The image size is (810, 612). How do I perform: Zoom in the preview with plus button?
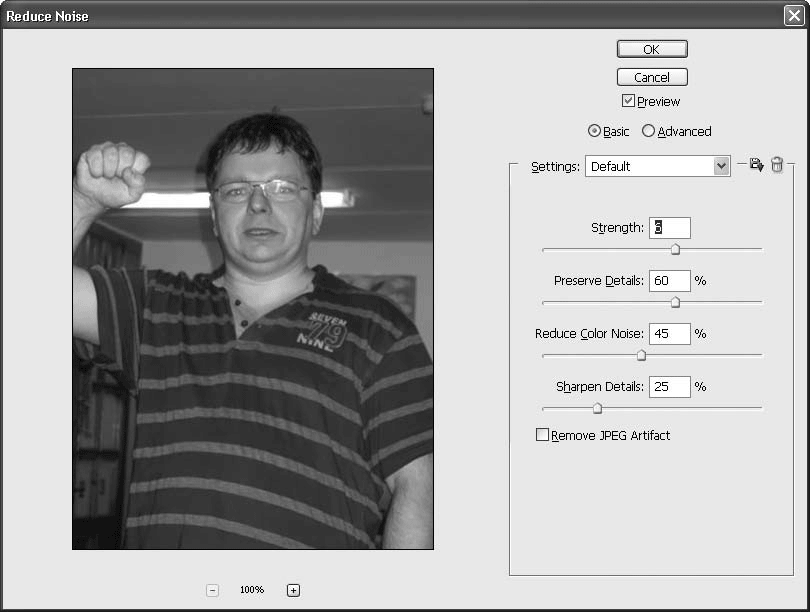pos(293,590)
